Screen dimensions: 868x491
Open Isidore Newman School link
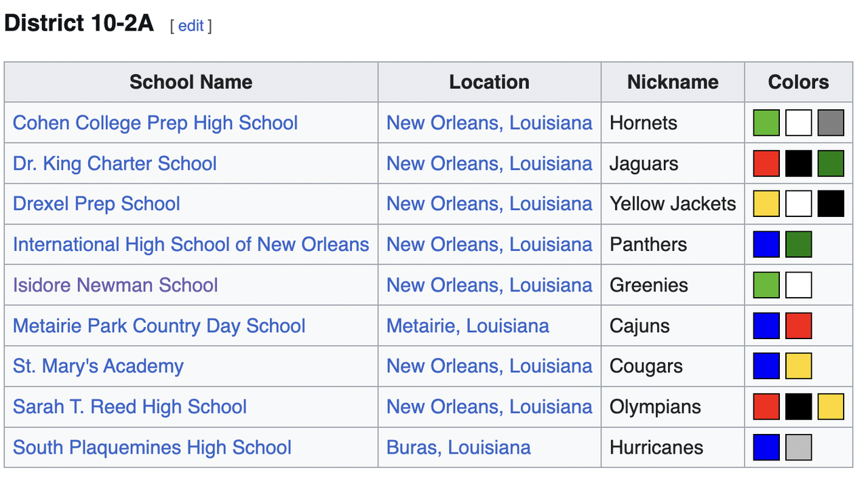[115, 286]
